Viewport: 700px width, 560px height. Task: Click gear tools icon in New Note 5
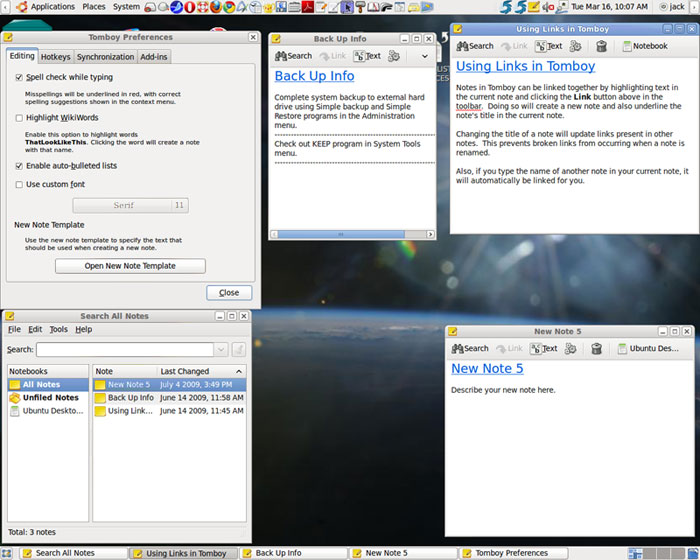tap(571, 348)
